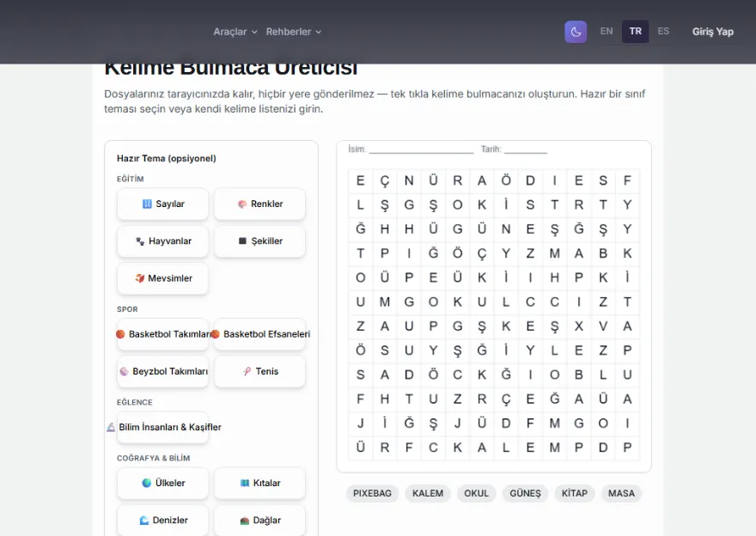Choose the Tenis theme
This screenshot has width=756, height=536.
[259, 371]
